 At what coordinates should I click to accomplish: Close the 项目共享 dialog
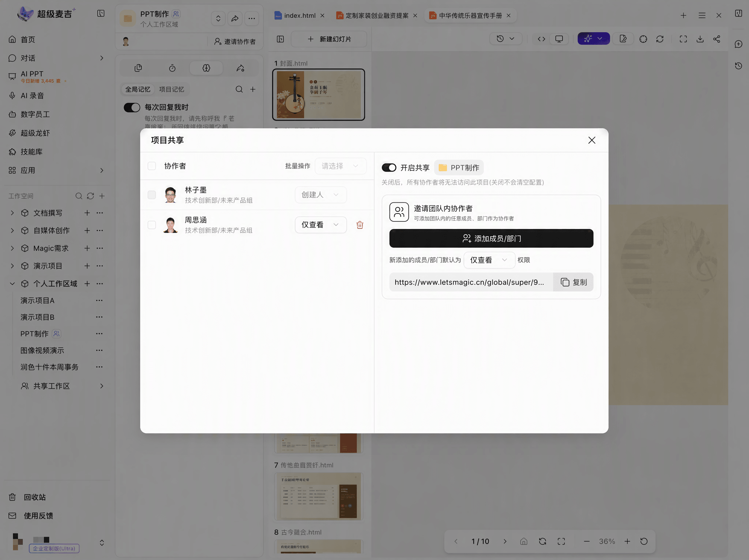(x=592, y=140)
